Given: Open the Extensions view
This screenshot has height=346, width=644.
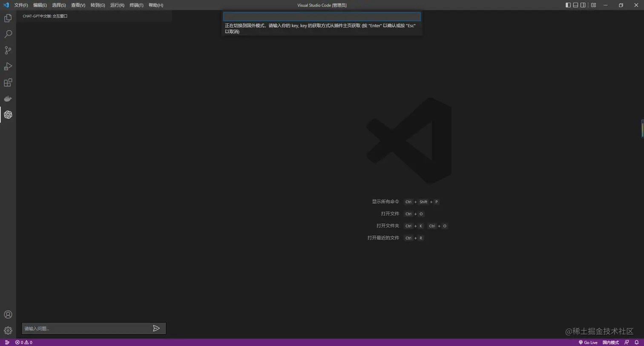Looking at the screenshot, I should (x=8, y=83).
